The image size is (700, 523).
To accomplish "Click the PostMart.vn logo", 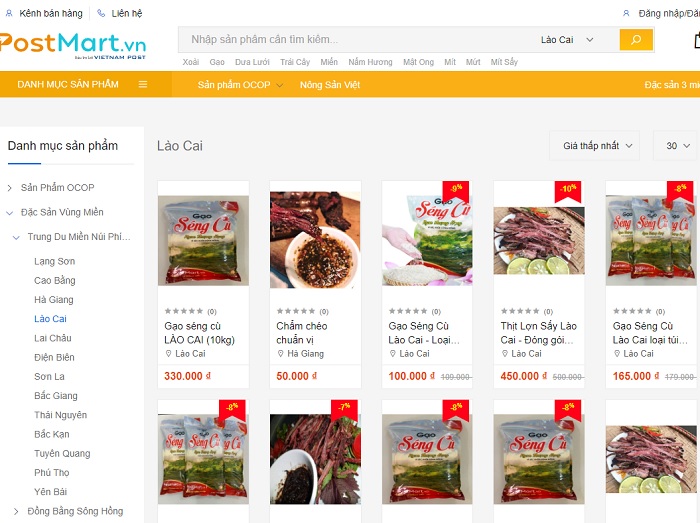I will coord(73,45).
